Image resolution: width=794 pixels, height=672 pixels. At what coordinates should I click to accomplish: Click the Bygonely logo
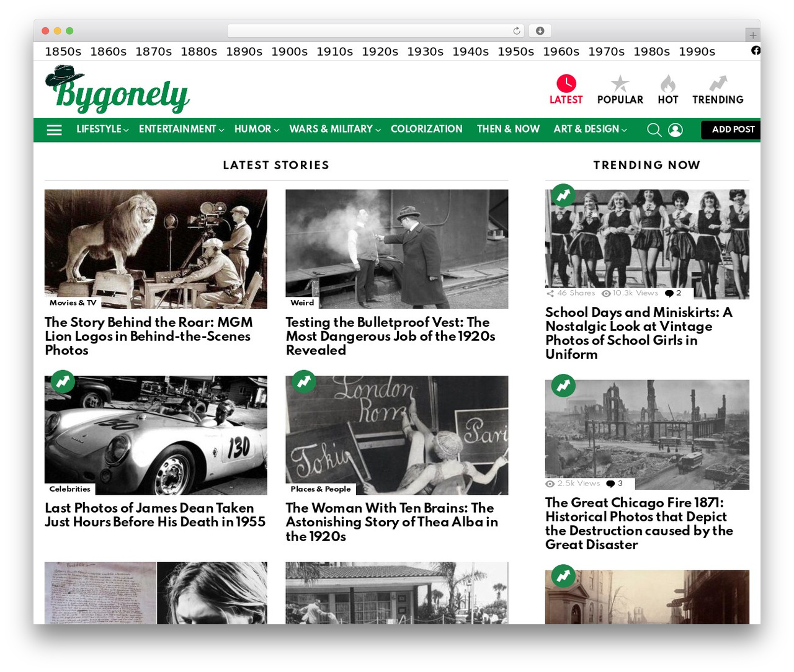pyautogui.click(x=117, y=90)
